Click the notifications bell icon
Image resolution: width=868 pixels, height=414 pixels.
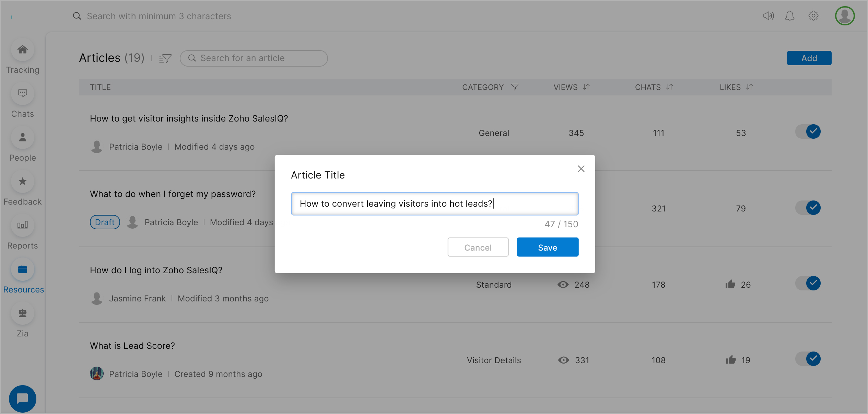pos(790,16)
